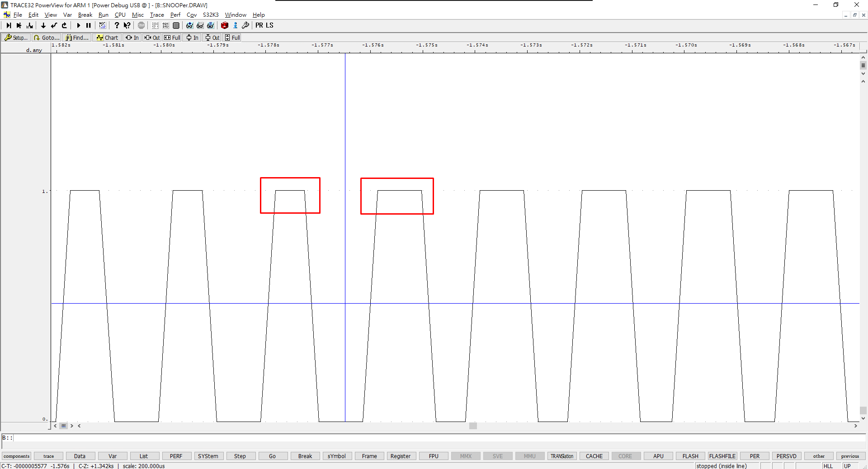Image resolution: width=868 pixels, height=469 pixels.
Task: Click the red cube toolbar icon
Action: 225,25
